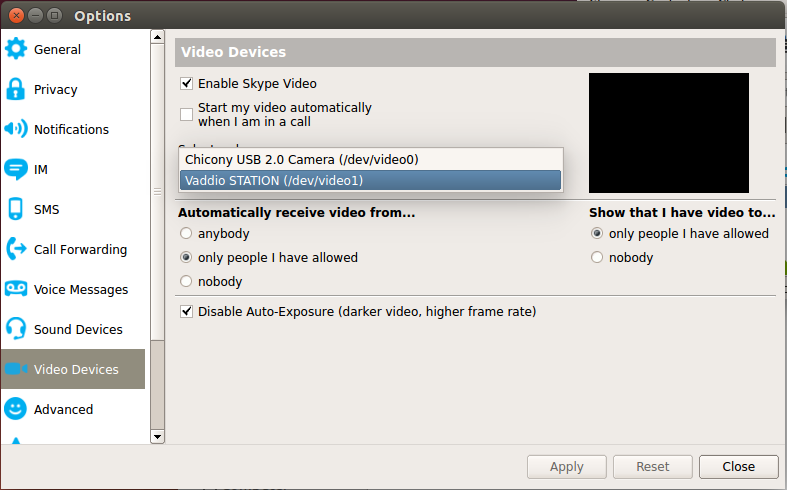Click the Advanced smiley icon
Viewport: 787px width, 490px height.
pos(16,409)
